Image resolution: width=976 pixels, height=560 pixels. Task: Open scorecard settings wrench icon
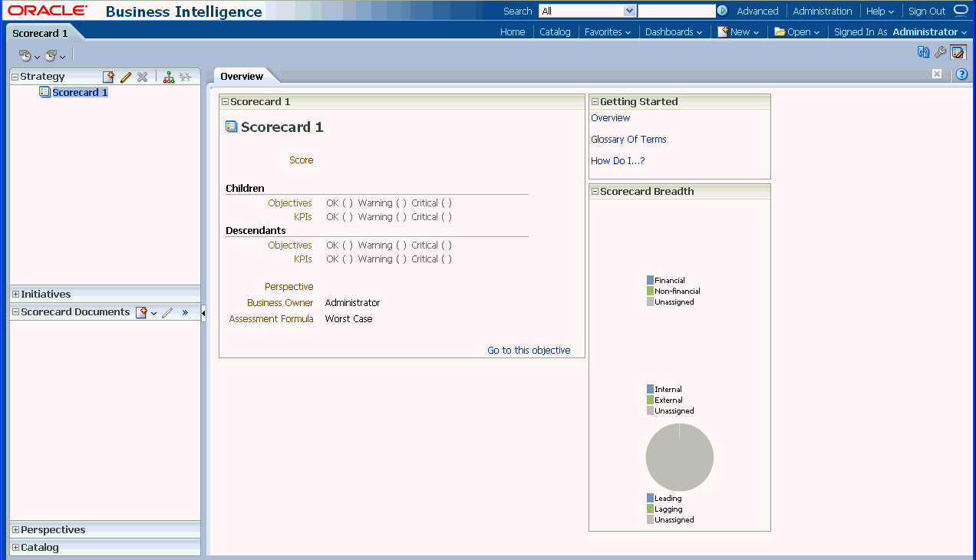[x=940, y=52]
